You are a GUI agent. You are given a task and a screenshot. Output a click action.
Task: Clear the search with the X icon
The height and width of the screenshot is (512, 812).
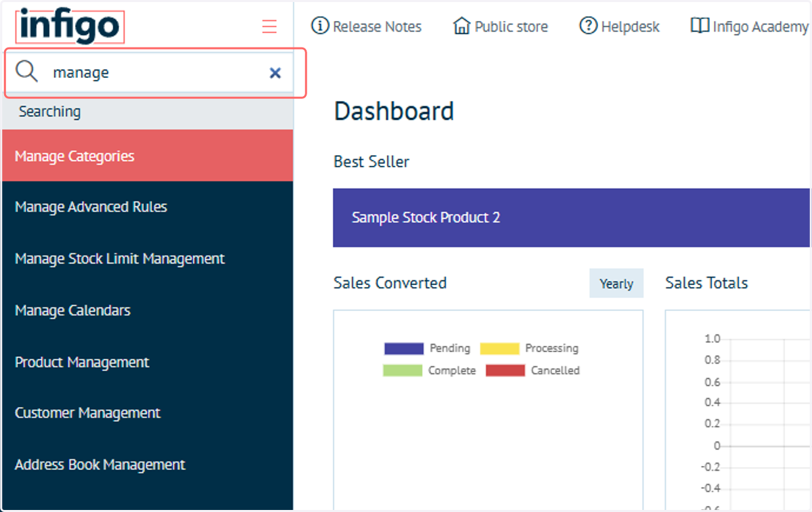tap(275, 73)
